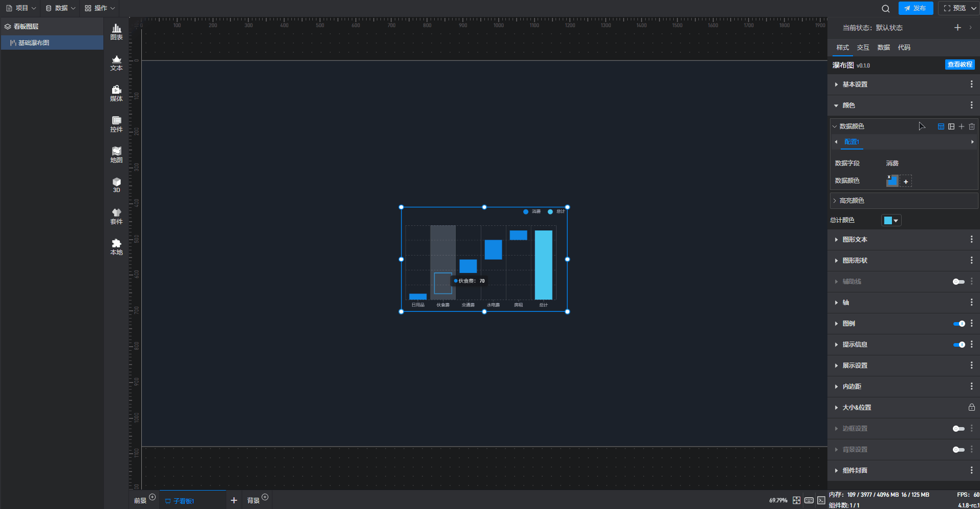Open the 控件 (controls) component panel
Image resolution: width=980 pixels, height=509 pixels.
pos(117,124)
